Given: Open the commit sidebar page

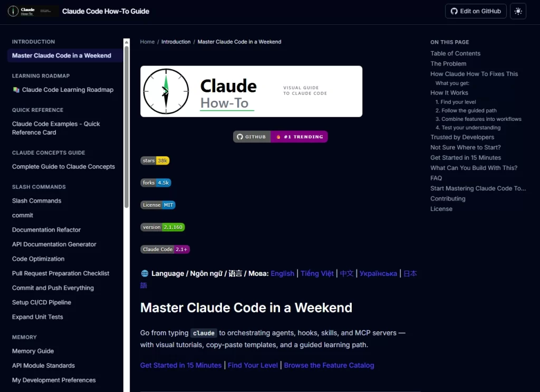Looking at the screenshot, I should (x=22, y=215).
